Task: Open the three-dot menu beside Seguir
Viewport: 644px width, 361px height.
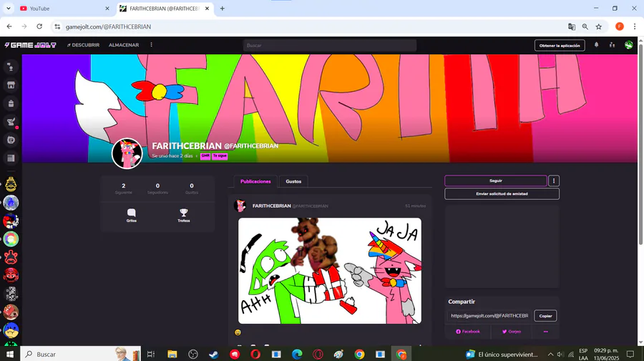Action: pyautogui.click(x=554, y=181)
